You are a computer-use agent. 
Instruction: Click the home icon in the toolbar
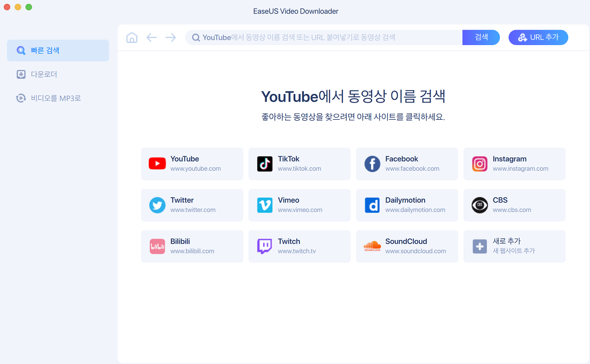[132, 37]
